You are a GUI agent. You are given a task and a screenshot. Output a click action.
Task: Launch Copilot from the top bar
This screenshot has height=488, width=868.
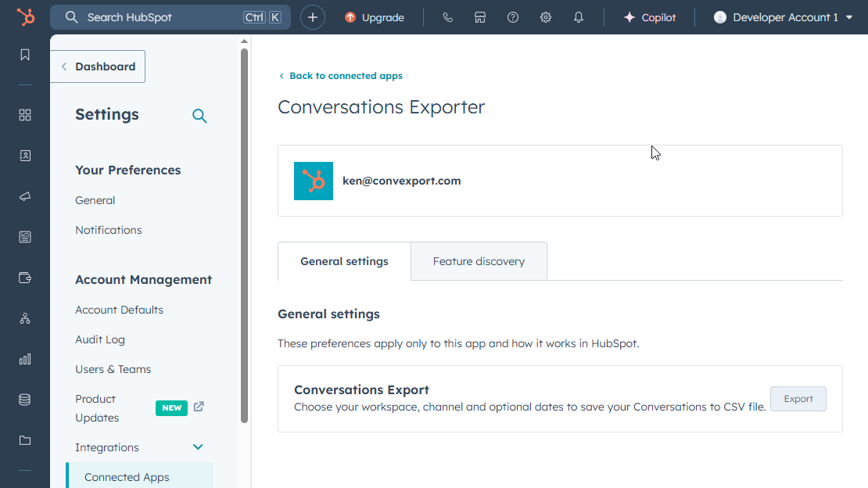[x=650, y=16]
